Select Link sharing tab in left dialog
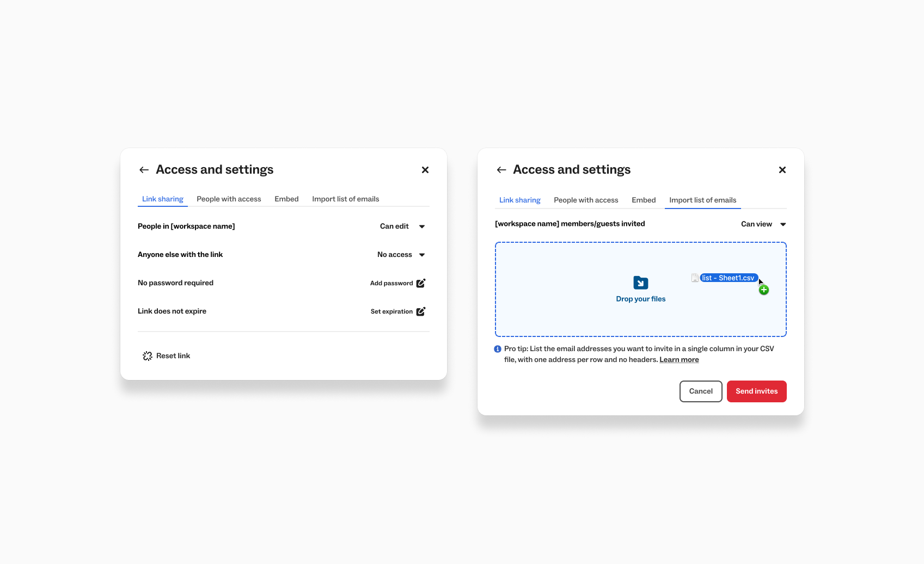924x564 pixels. pos(163,199)
